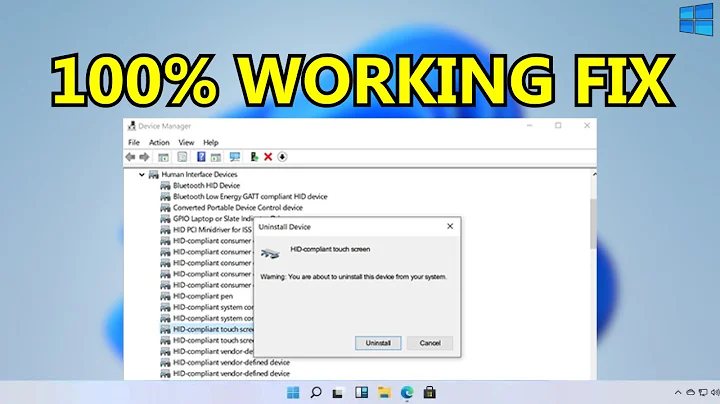The width and height of the screenshot is (720, 404).
Task: Click the down-arrow Disable device toolbar icon
Action: click(282, 157)
